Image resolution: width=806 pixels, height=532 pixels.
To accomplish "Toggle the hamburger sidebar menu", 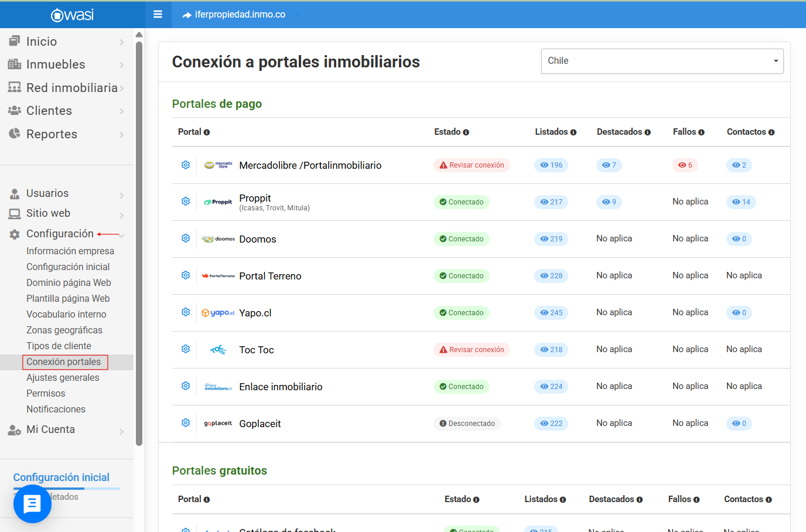I will [x=158, y=14].
